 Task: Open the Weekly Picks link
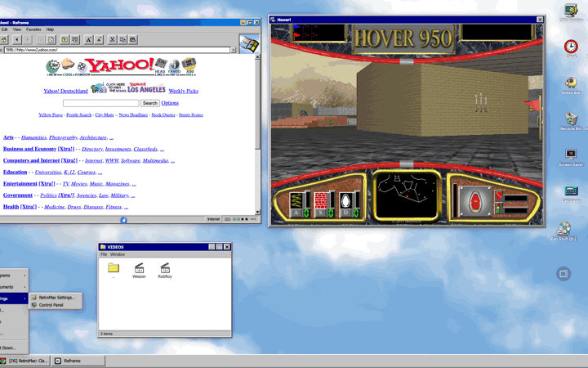click(184, 91)
